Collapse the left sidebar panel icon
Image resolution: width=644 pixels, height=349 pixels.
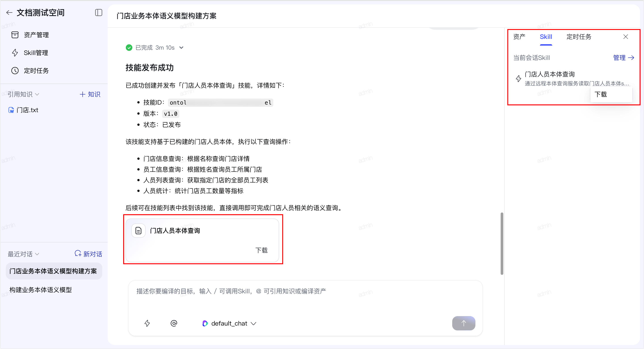tap(99, 13)
